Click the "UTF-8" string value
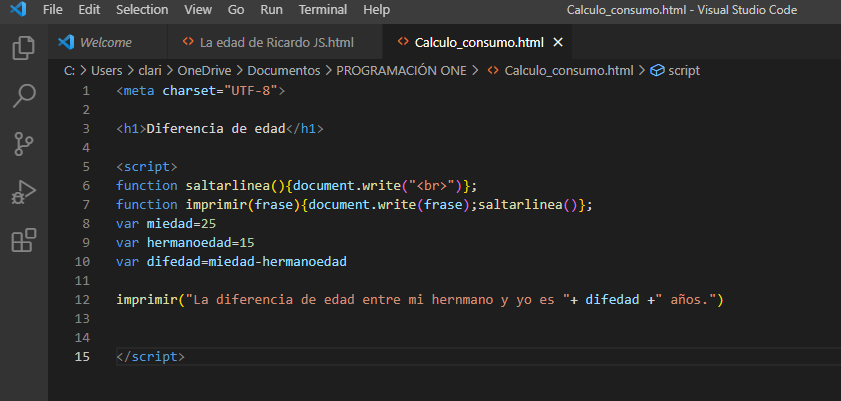841x401 pixels. tap(250, 91)
